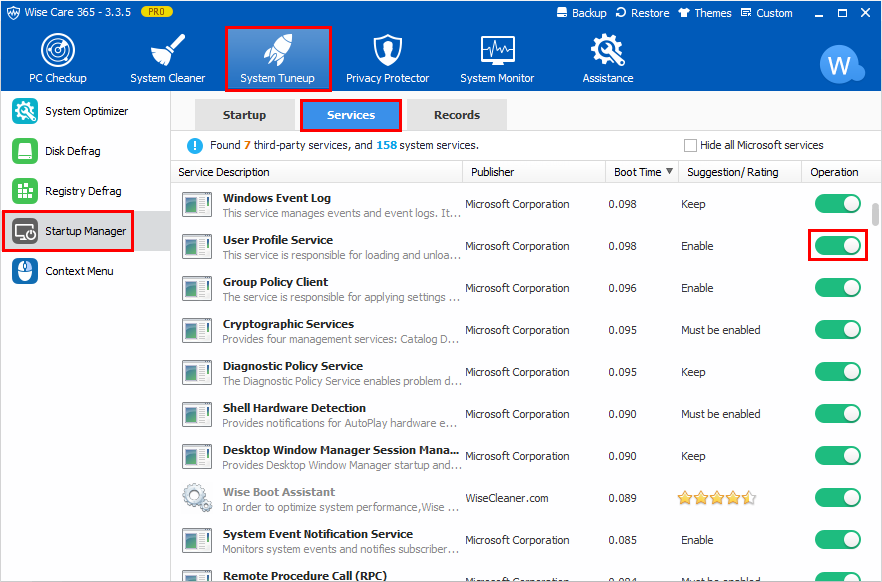Click the Cryptographic Services row icon

197,331
